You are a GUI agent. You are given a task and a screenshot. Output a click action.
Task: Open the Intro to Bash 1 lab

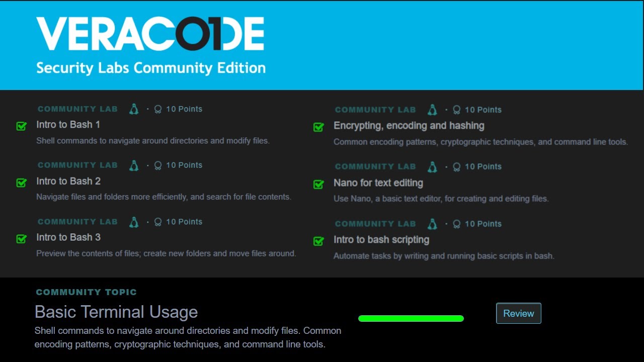click(x=68, y=125)
